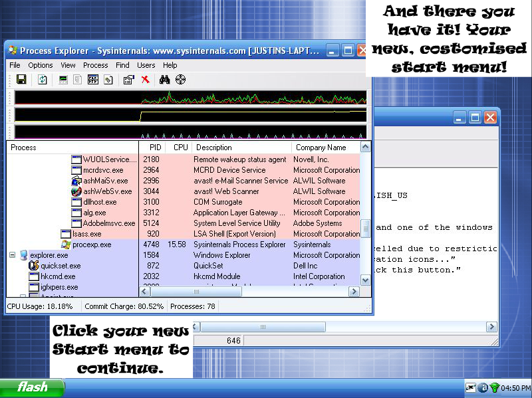Image resolution: width=532 pixels, height=398 pixels.
Task: Click the dllhost.exe process icon
Action: point(76,202)
